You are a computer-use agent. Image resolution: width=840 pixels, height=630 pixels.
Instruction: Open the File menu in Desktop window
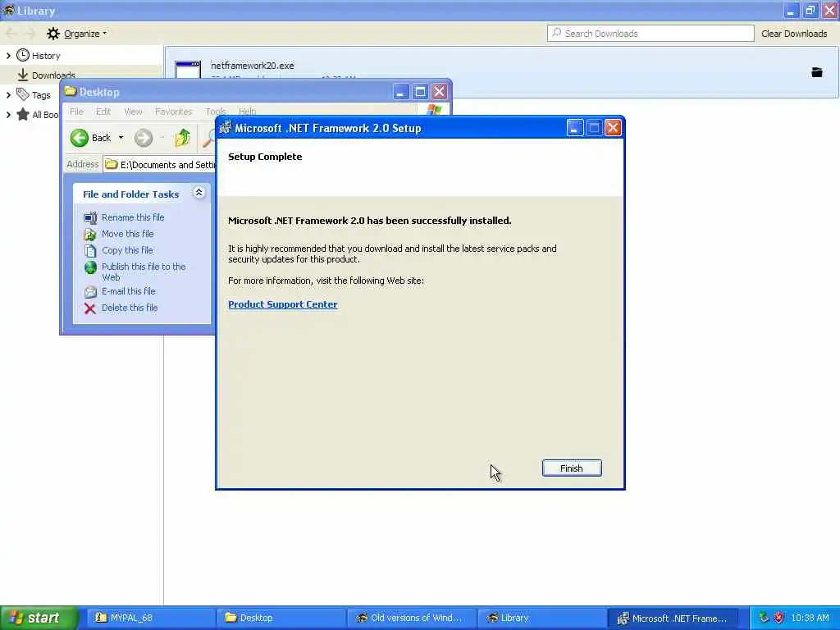[x=76, y=112]
